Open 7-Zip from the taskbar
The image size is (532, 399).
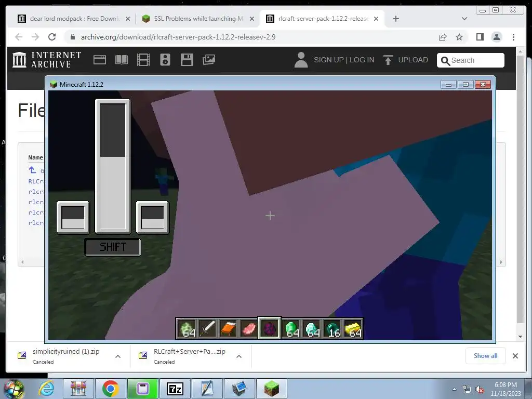[x=175, y=389]
